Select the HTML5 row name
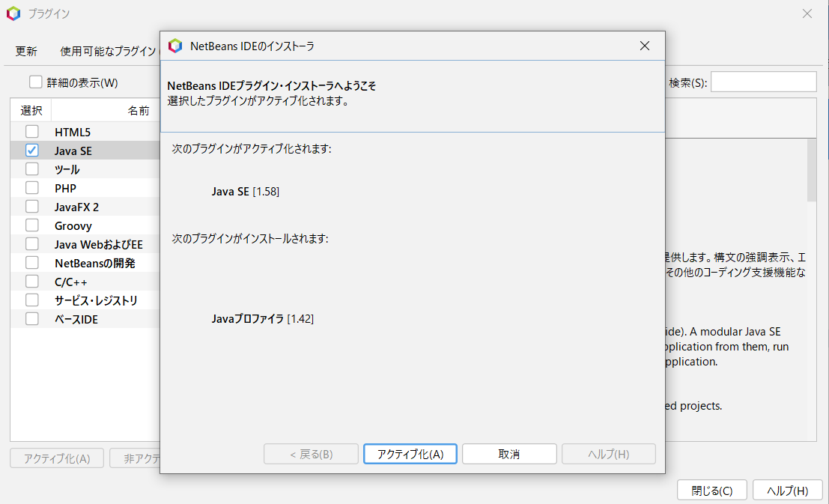Viewport: 829px width, 504px height. tap(73, 132)
